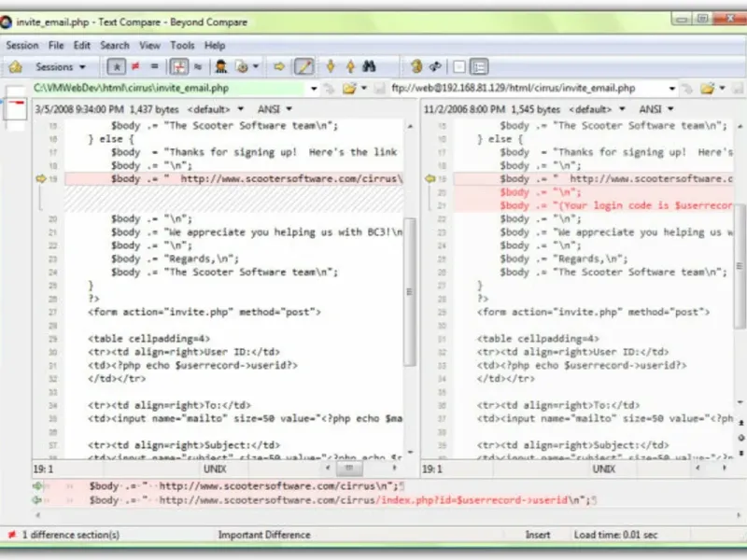
Task: Click 'Load time: 0.01 sec' status text
Action: 615,535
